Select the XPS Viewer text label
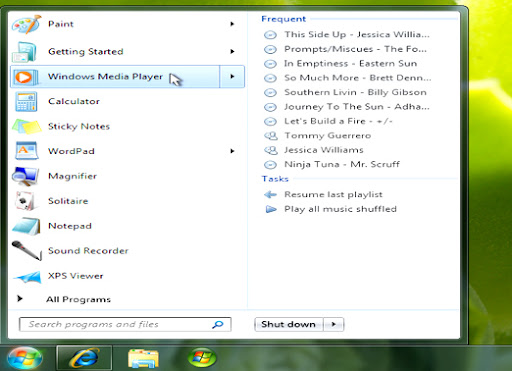The height and width of the screenshot is (371, 512). (76, 276)
